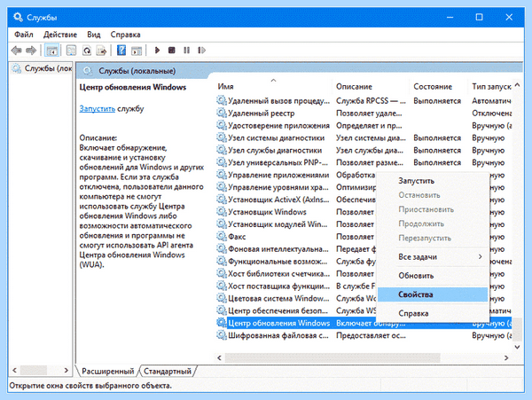Select the Удаленный вызов процеду... service
532x400 pixels.
coord(364,100)
